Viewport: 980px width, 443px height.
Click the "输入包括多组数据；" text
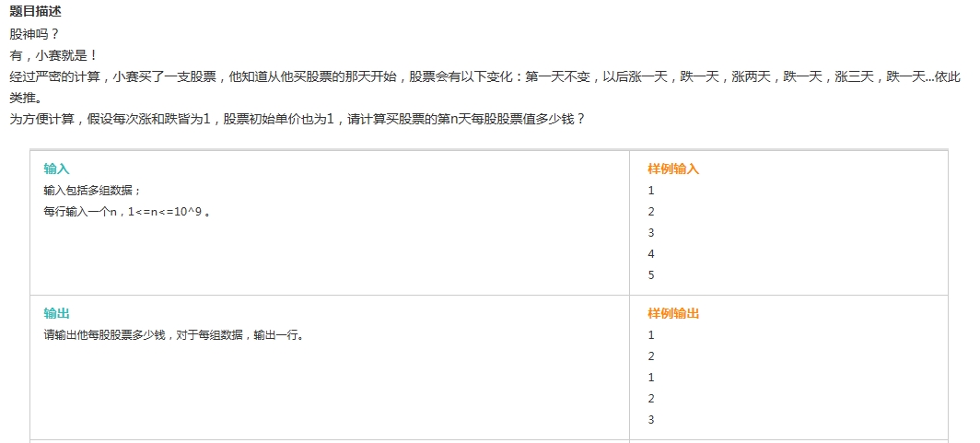(x=93, y=191)
